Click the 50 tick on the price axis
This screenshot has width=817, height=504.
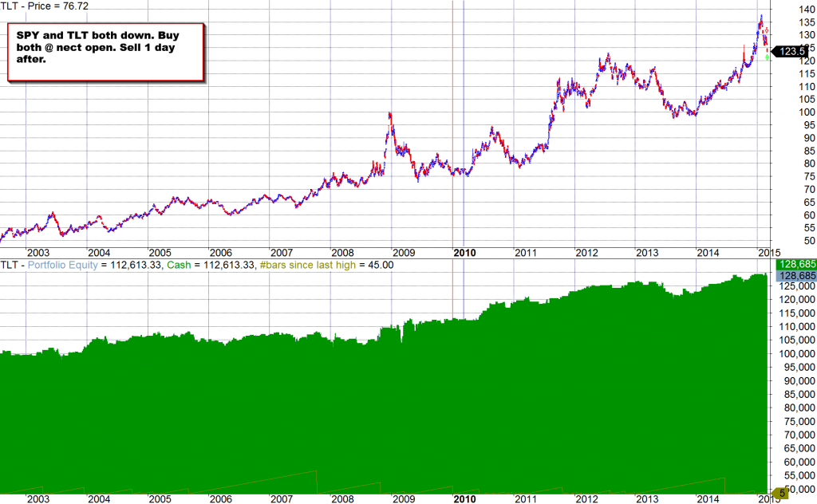809,241
